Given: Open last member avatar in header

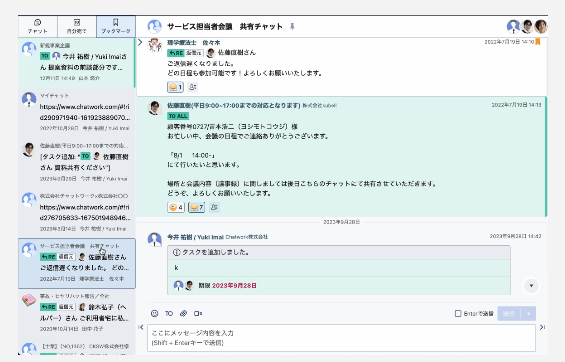Looking at the screenshot, I should point(540,27).
